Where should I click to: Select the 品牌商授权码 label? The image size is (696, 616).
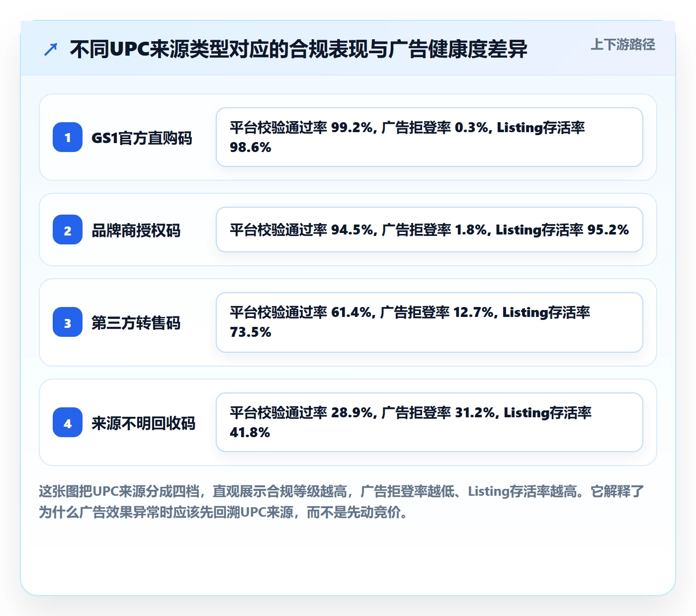coord(136,230)
